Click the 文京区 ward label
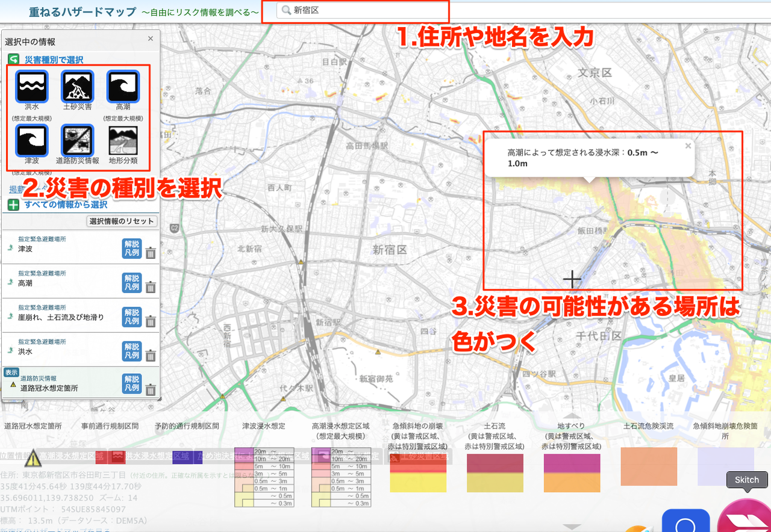771x532 pixels. pyautogui.click(x=595, y=73)
